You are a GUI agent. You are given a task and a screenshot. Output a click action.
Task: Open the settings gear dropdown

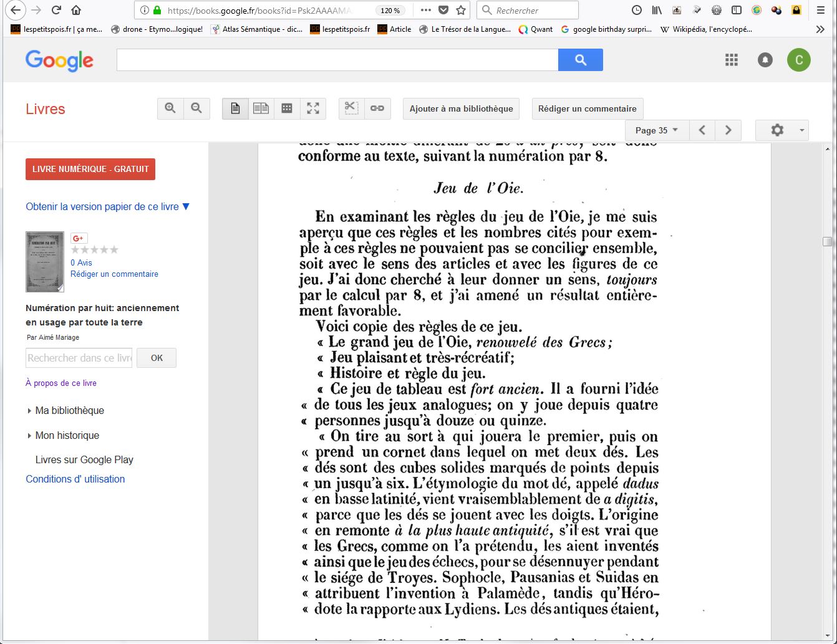click(781, 130)
